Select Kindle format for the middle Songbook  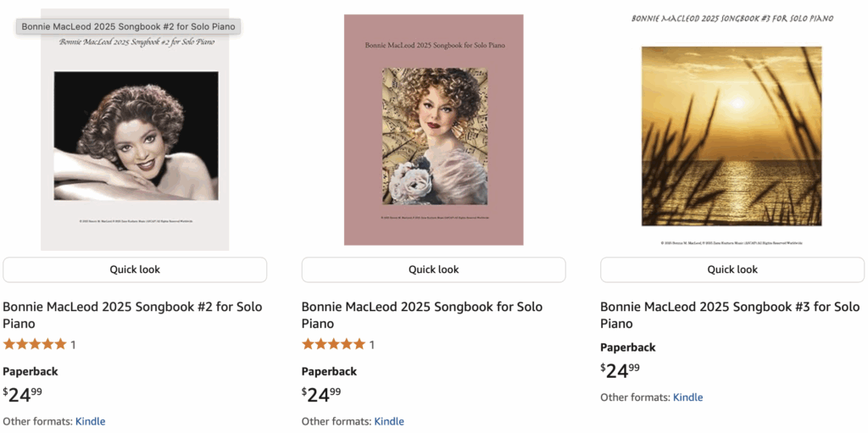pos(389,421)
